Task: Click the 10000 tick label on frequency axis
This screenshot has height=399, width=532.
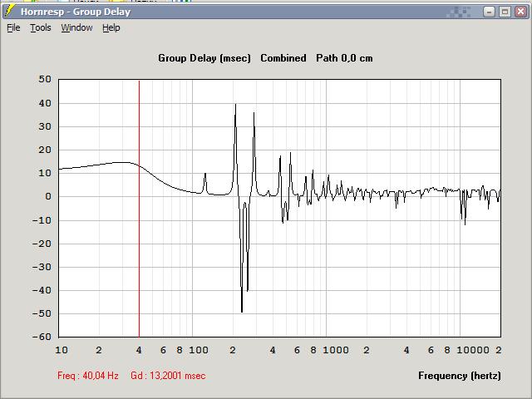Action: tap(473, 350)
